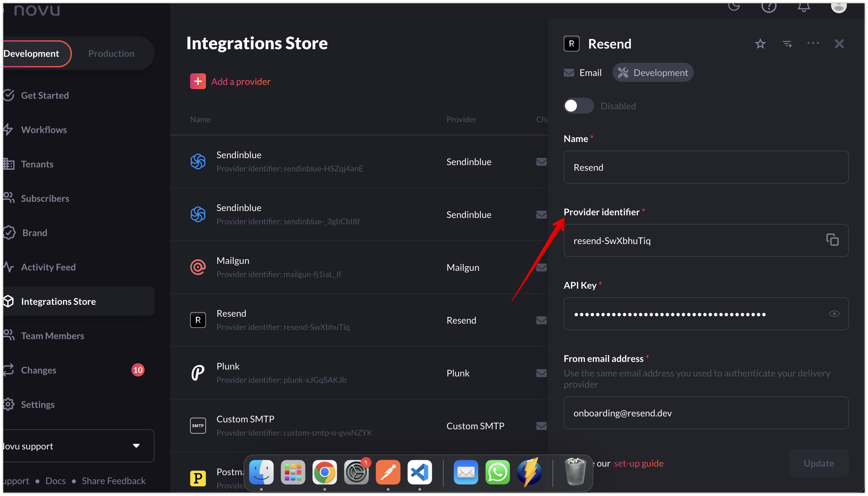Open Visual Studio Code from the dock

click(x=419, y=472)
